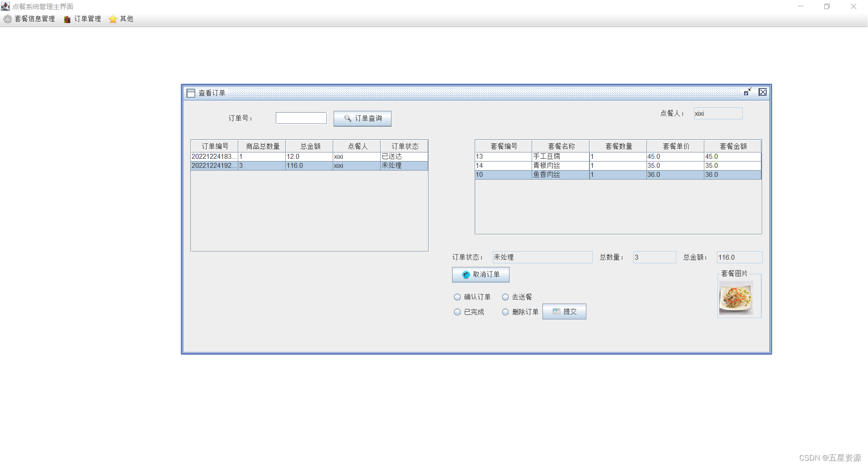Click the 35.0 unit price cell
Viewport: 868px width, 466px height.
click(x=675, y=166)
